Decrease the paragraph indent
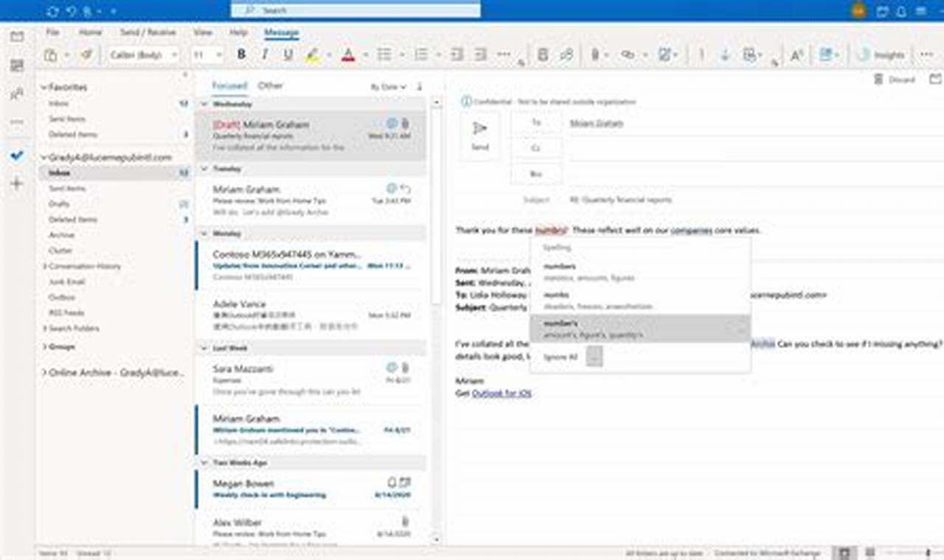 pos(457,55)
